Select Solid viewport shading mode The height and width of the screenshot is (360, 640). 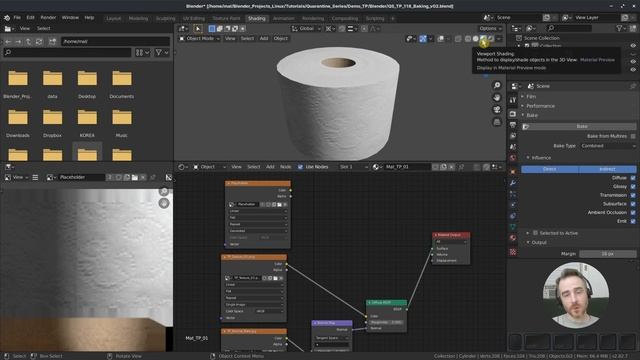pos(476,39)
